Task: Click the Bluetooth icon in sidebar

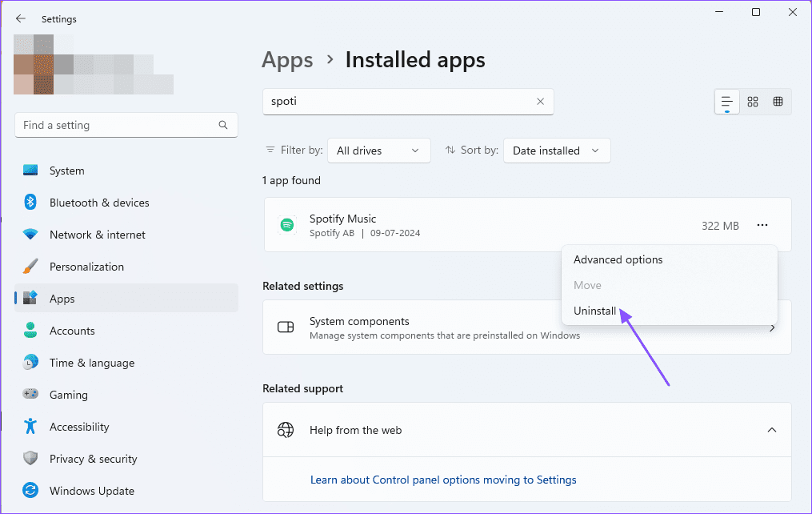Action: pos(30,202)
